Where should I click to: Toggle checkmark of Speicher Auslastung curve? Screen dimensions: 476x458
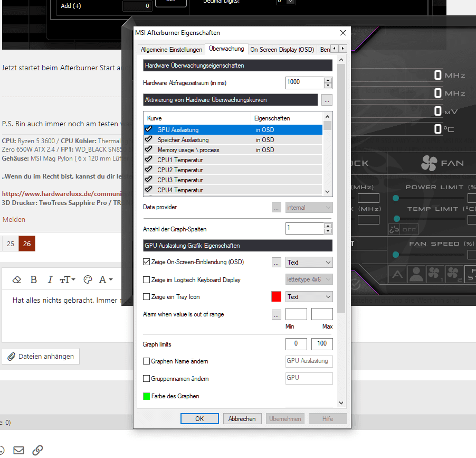148,139
